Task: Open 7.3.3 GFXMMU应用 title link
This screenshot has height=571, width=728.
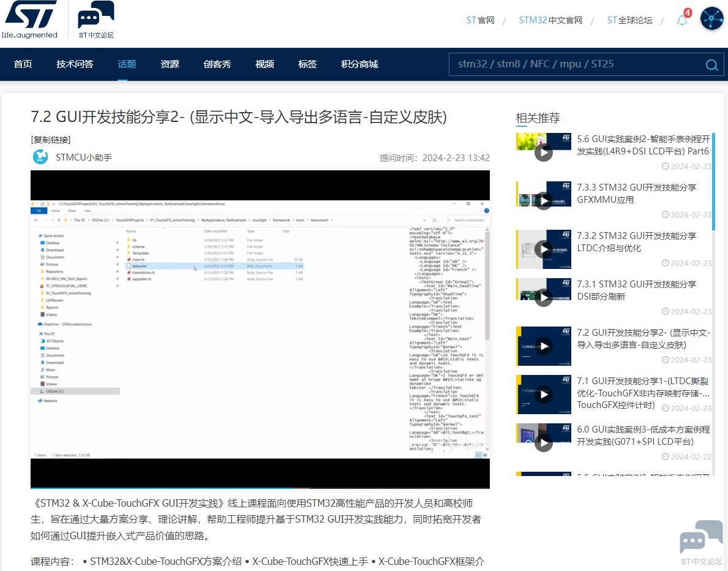Action: pos(637,193)
